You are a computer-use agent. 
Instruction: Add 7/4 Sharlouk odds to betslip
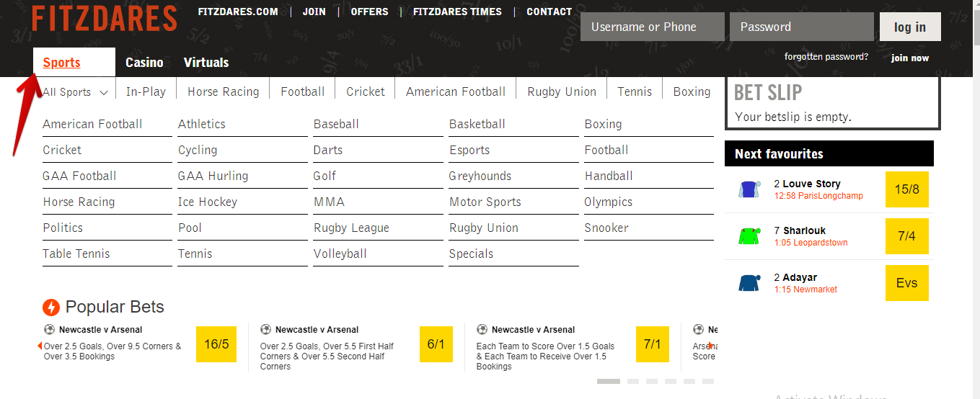(x=907, y=236)
